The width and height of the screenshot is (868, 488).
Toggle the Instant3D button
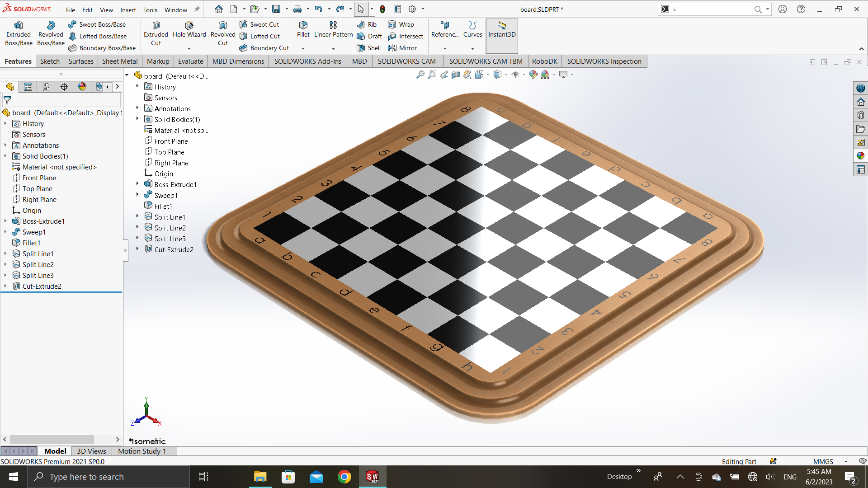tap(502, 30)
